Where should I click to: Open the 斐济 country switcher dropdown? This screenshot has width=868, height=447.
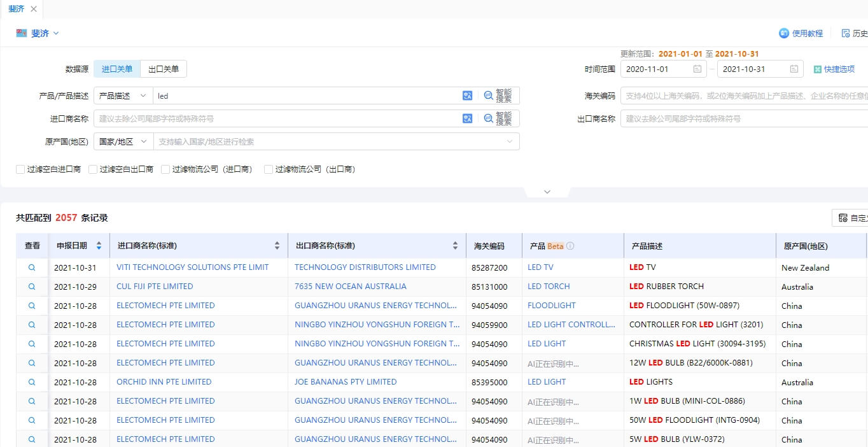[x=38, y=33]
